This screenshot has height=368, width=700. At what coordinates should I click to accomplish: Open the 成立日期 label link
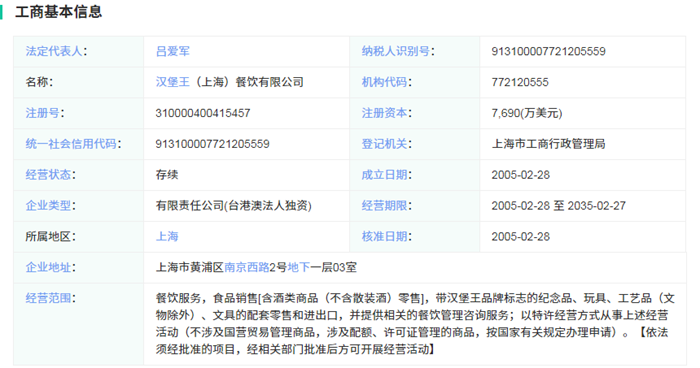[384, 175]
